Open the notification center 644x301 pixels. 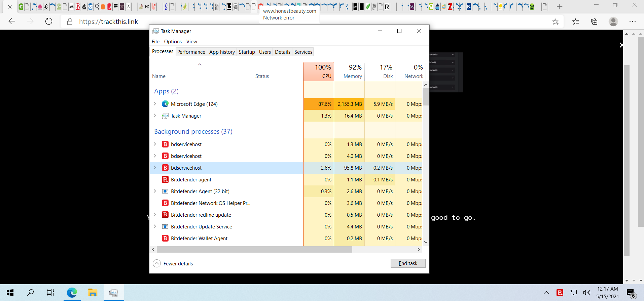pyautogui.click(x=632, y=293)
